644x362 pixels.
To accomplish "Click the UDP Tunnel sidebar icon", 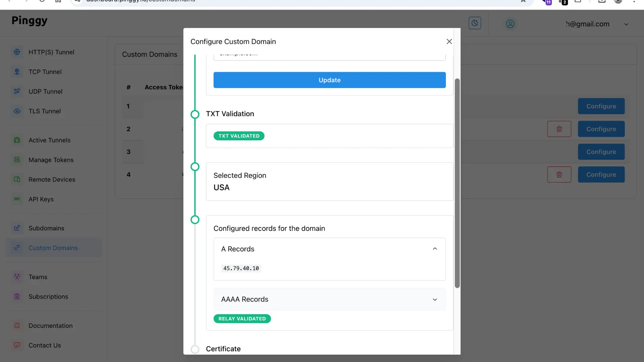I will [x=17, y=91].
